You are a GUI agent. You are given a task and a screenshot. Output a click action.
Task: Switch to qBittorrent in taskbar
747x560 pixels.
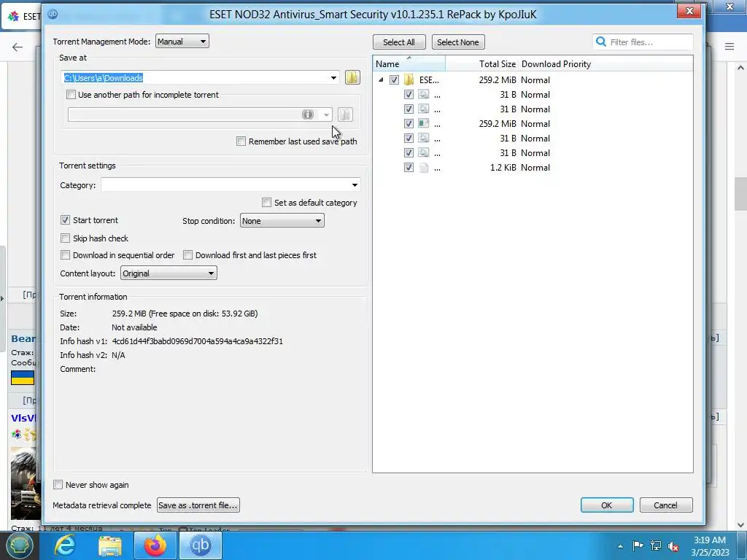point(200,545)
